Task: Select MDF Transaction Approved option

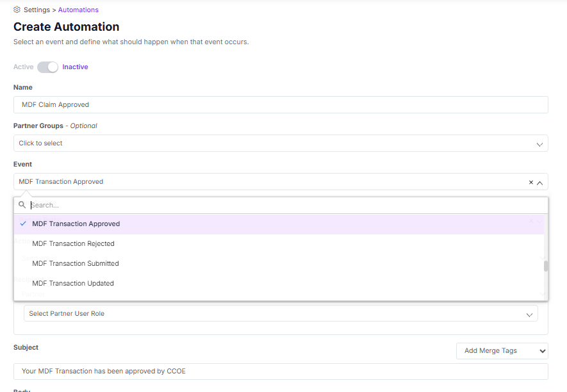Action: [x=279, y=224]
